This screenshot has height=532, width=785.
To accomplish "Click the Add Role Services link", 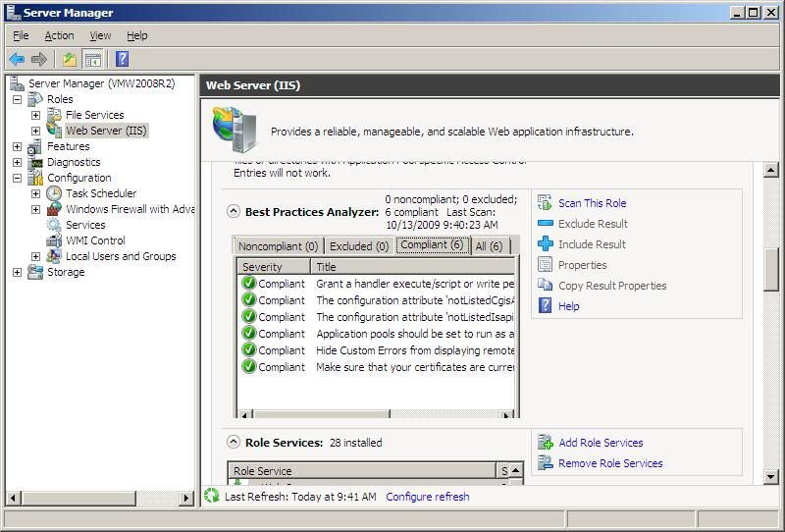I will (x=601, y=443).
